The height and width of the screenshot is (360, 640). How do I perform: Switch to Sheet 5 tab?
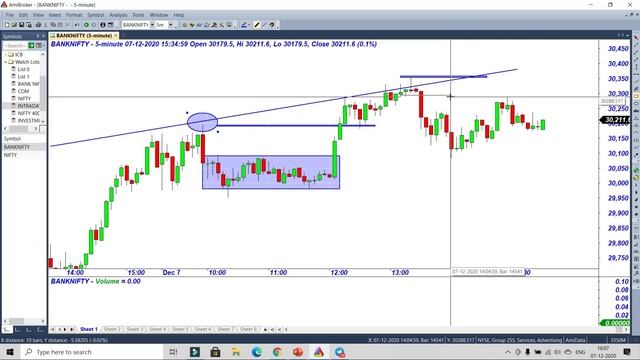coord(180,329)
